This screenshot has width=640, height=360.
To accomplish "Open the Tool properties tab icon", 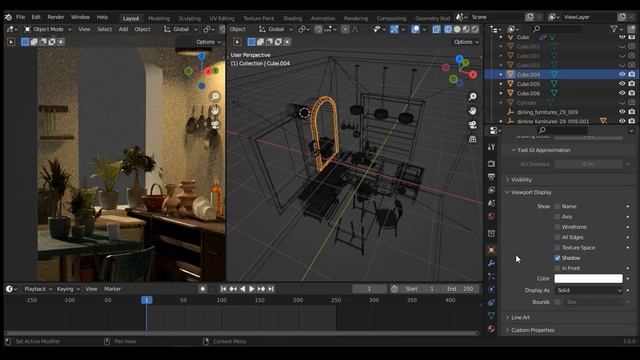I will coord(491,147).
